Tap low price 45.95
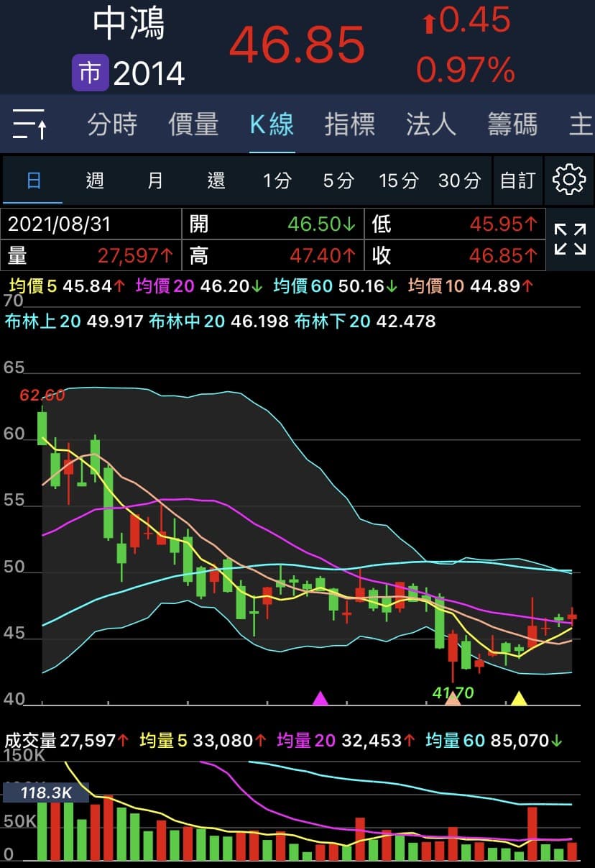The image size is (595, 868). point(504,224)
